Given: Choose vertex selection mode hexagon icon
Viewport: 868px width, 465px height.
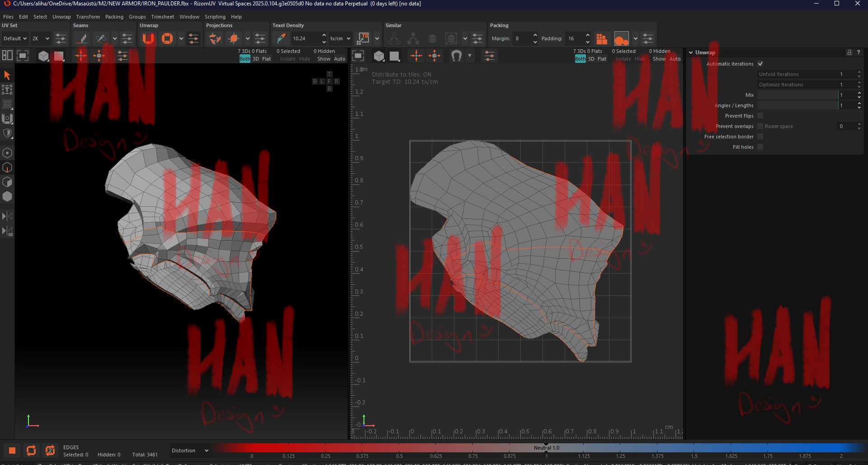Looking at the screenshot, I should click(x=7, y=153).
